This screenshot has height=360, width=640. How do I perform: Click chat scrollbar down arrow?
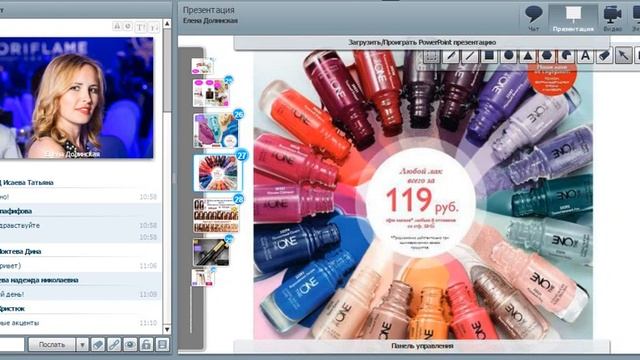(167, 329)
